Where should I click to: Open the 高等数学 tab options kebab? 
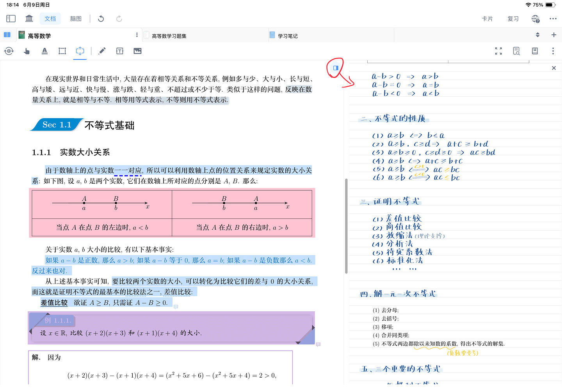[137, 35]
